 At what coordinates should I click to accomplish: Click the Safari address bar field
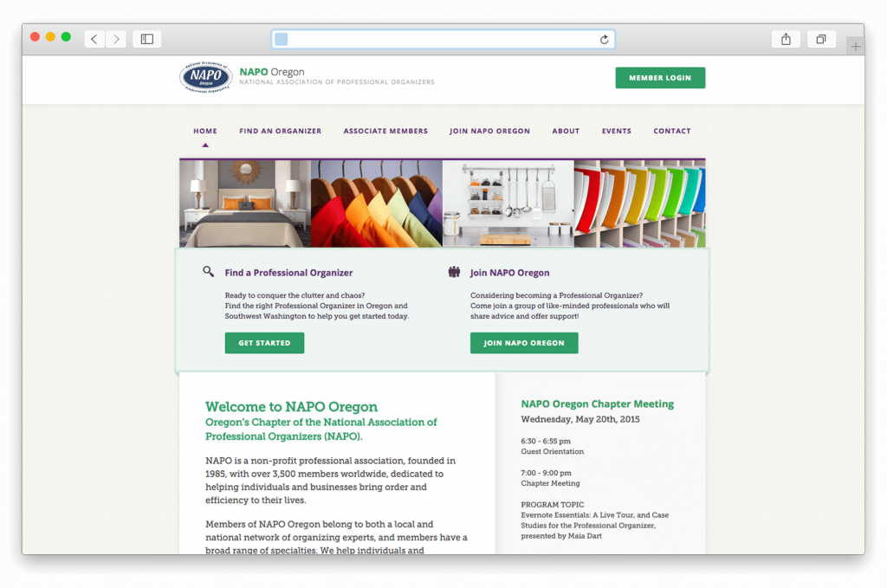coord(442,39)
